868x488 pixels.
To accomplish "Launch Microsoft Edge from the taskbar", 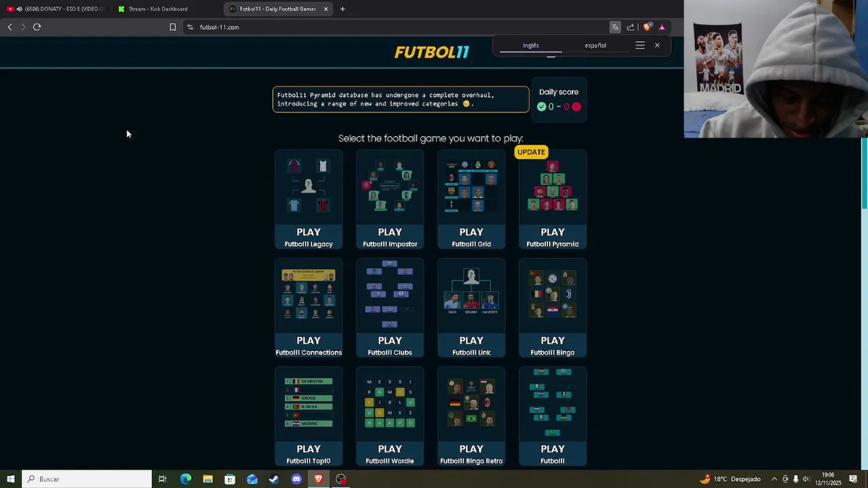I will 186,479.
